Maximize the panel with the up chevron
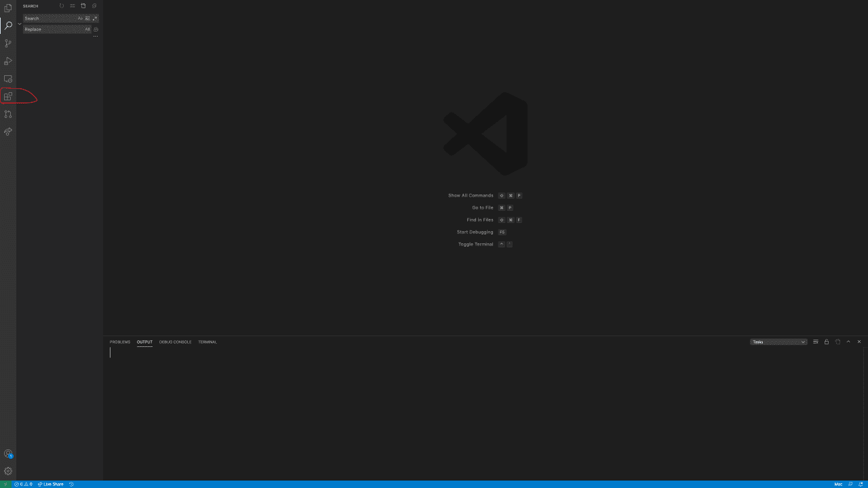Image resolution: width=868 pixels, height=488 pixels. (848, 342)
